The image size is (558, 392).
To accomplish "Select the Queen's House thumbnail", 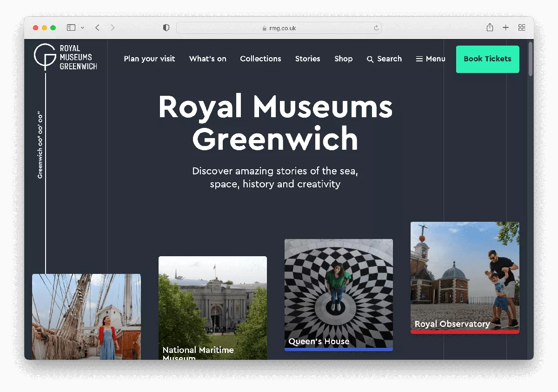I will 339,294.
